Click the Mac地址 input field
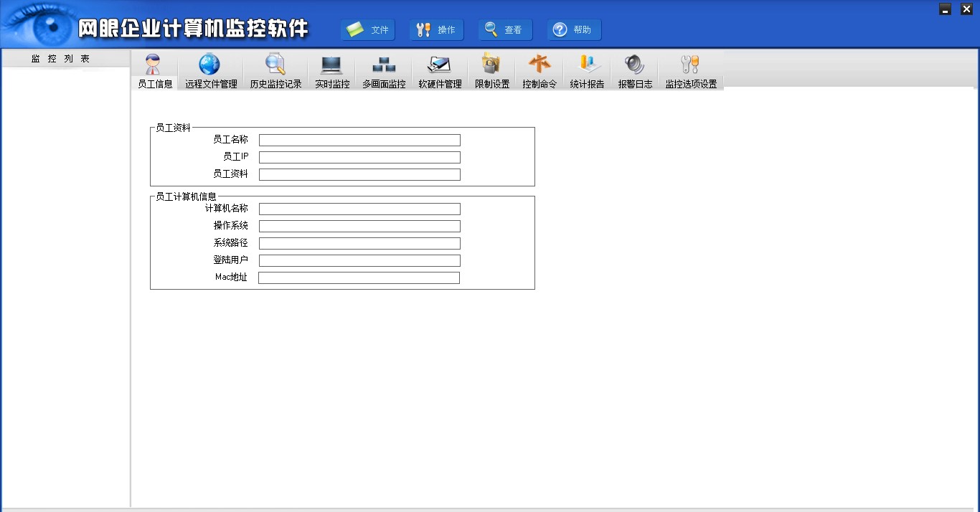Image resolution: width=980 pixels, height=512 pixels. [x=359, y=278]
